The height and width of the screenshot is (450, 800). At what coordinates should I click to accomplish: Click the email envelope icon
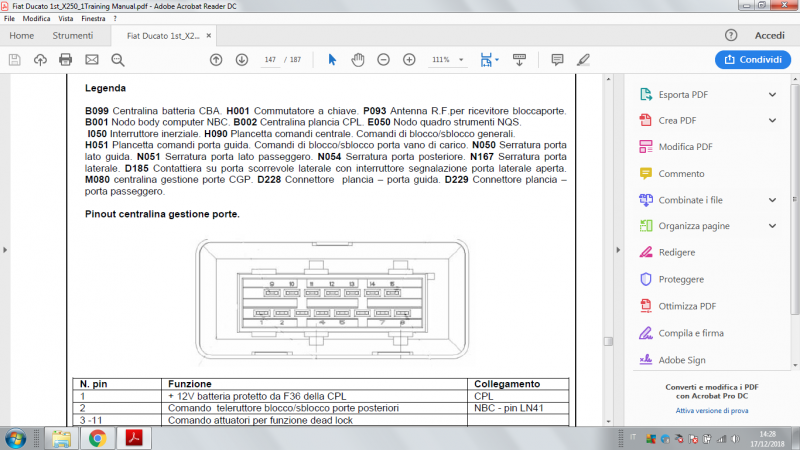click(x=92, y=60)
